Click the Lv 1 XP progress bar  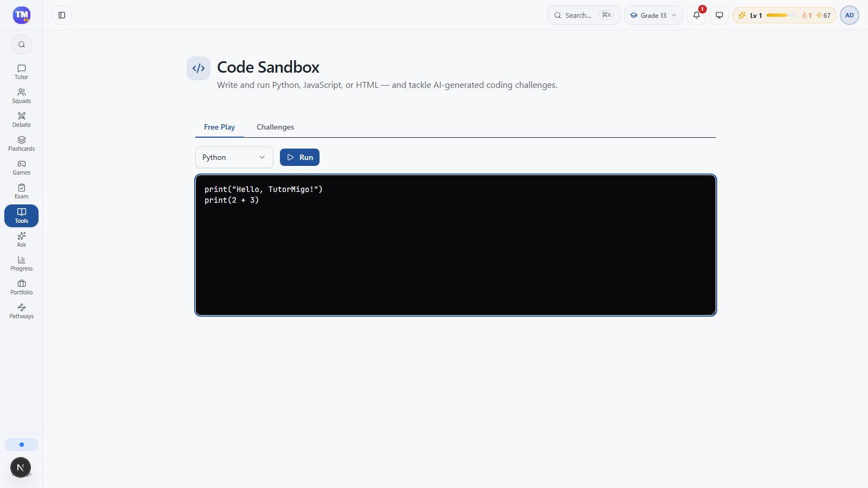[x=781, y=15]
